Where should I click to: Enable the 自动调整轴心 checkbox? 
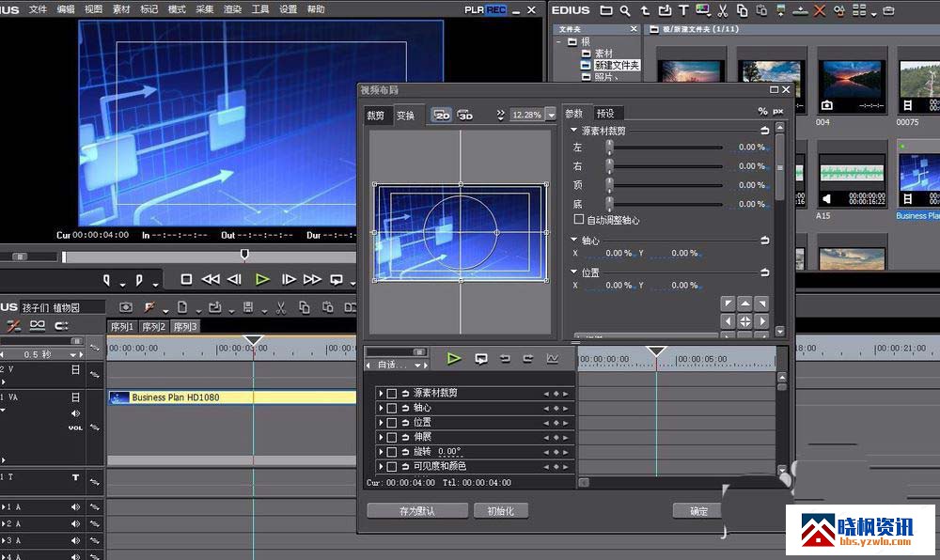point(578,220)
